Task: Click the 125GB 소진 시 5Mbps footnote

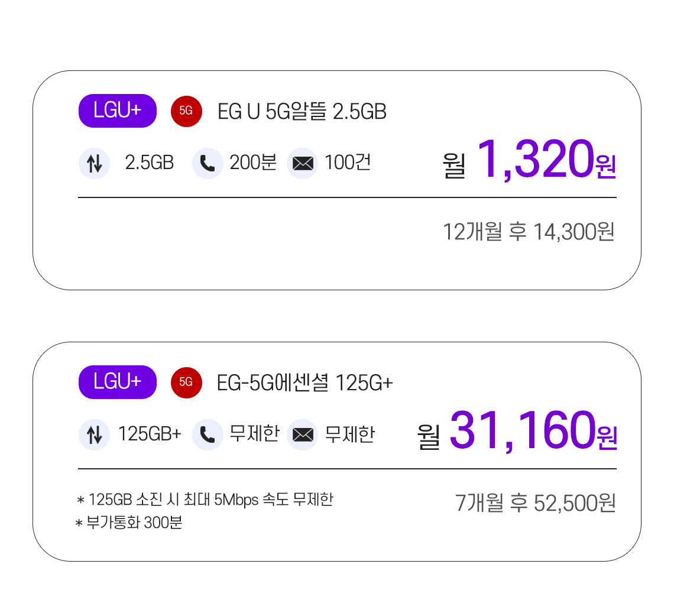Action: click(x=205, y=500)
